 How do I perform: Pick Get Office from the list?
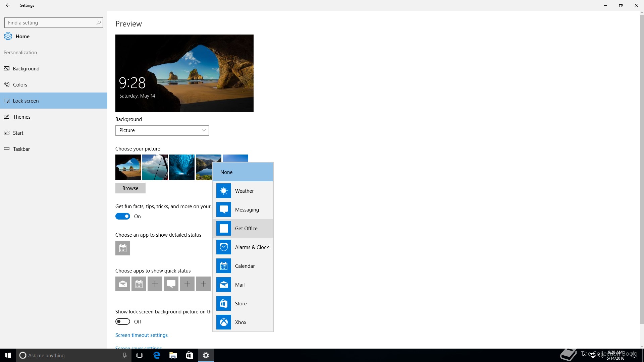pos(243,228)
